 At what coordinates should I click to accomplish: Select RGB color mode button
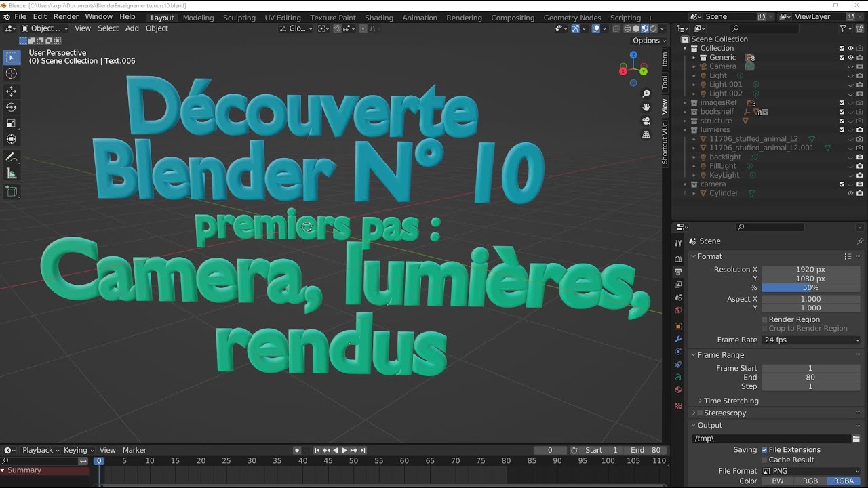(810, 481)
